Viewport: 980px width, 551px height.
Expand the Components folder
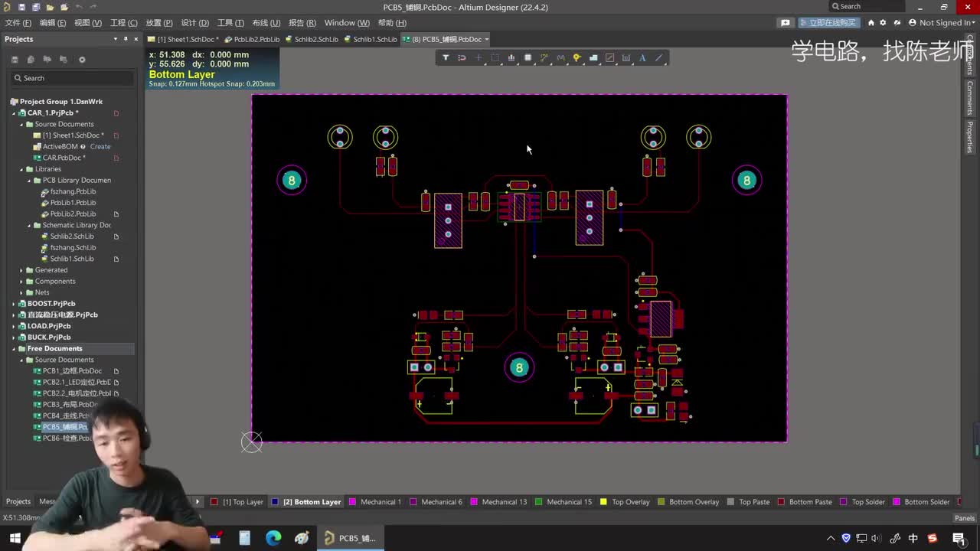click(21, 282)
